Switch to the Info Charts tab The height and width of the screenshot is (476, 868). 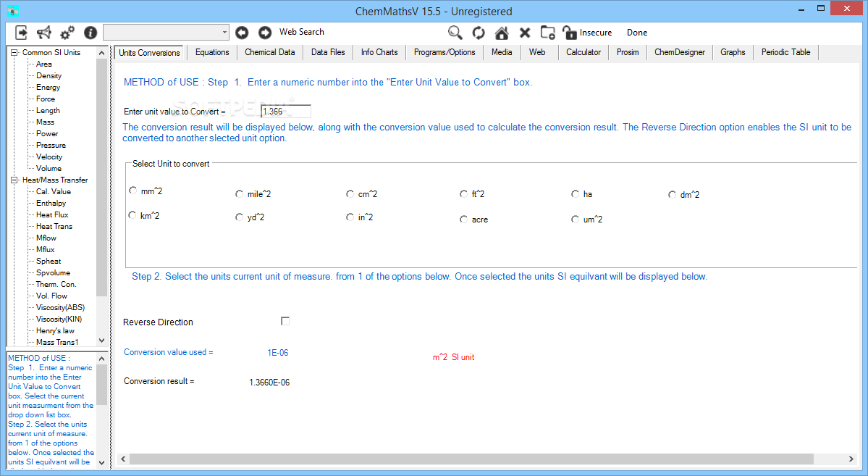[379, 52]
